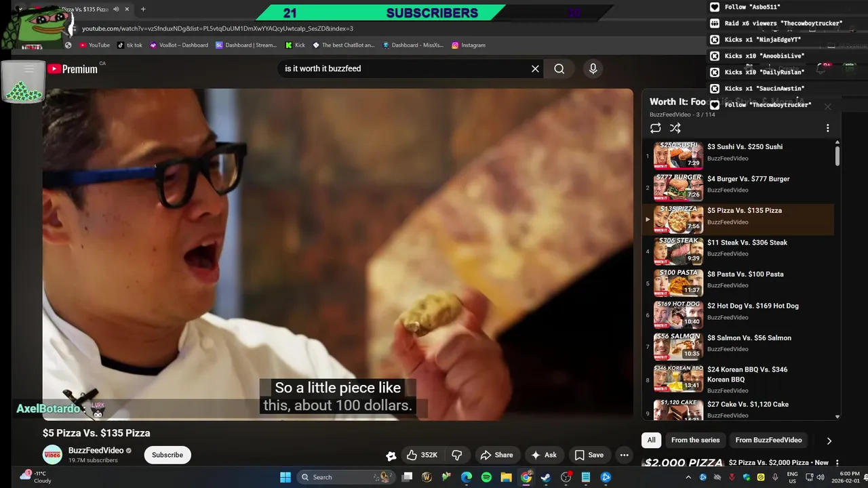The width and height of the screenshot is (868, 488).
Task: Like the video with thumbs up
Action: coord(422,455)
